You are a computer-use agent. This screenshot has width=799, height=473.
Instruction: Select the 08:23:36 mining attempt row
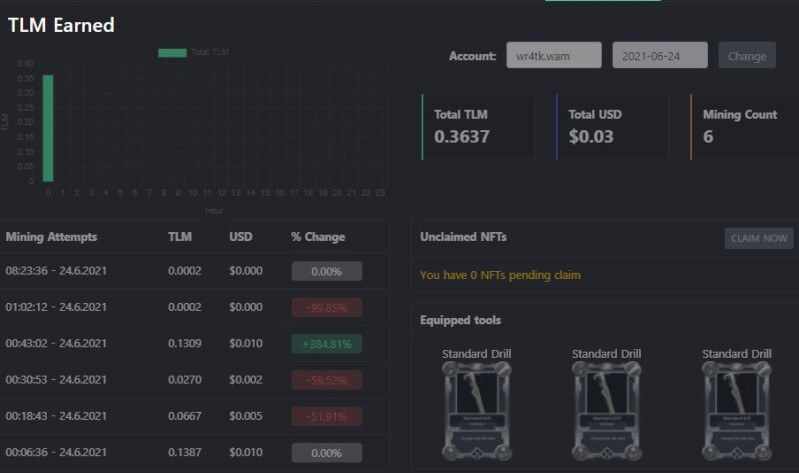(195, 271)
